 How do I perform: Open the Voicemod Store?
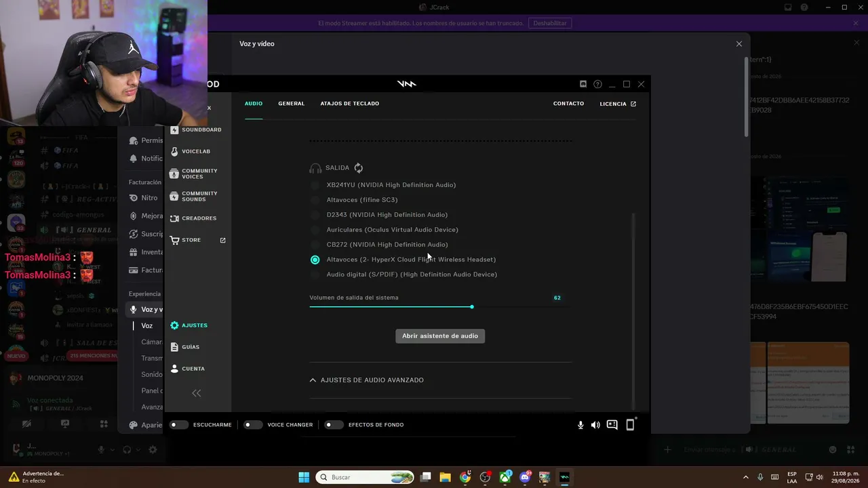198,240
